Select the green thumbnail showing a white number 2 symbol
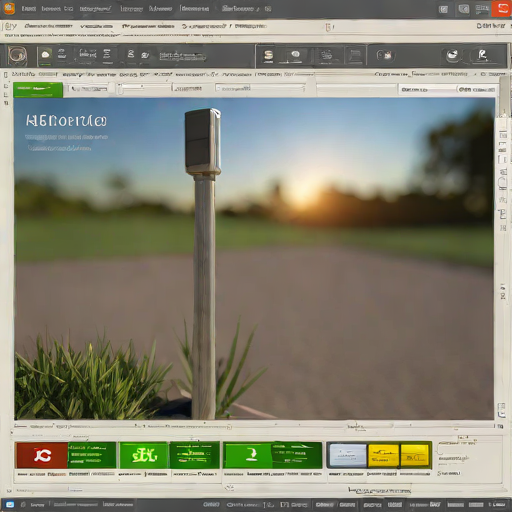This screenshot has height=512, width=512. pyautogui.click(x=248, y=455)
